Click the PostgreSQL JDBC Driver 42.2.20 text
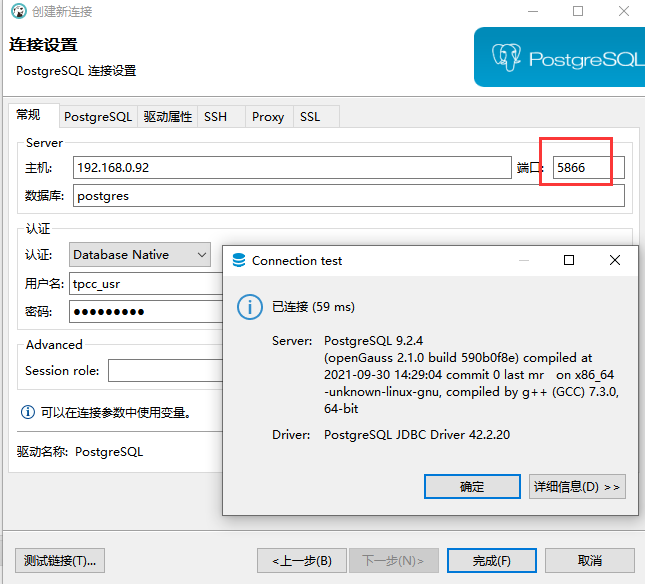The height and width of the screenshot is (584, 645). (417, 435)
